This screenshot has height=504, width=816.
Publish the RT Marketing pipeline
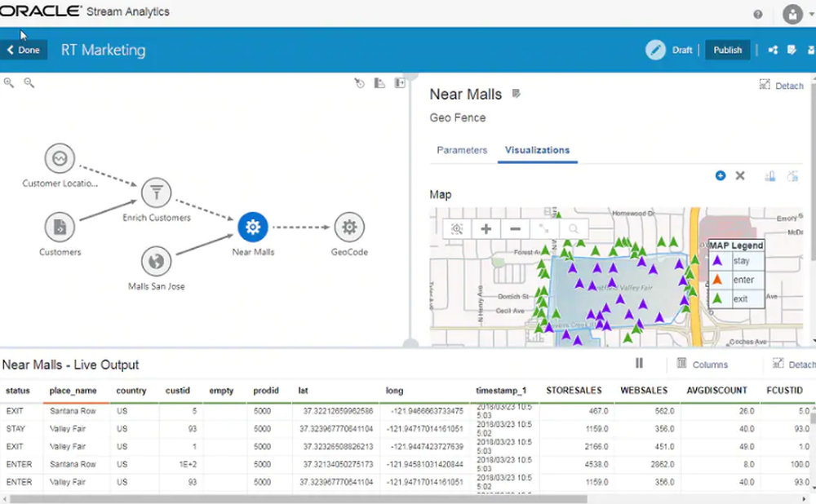(728, 50)
